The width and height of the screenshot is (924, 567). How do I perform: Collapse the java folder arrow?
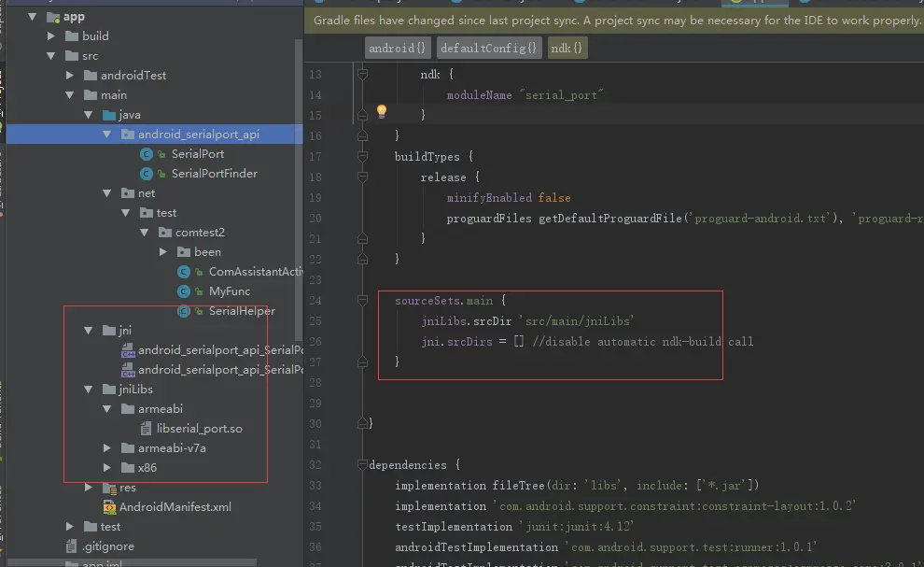(x=89, y=115)
